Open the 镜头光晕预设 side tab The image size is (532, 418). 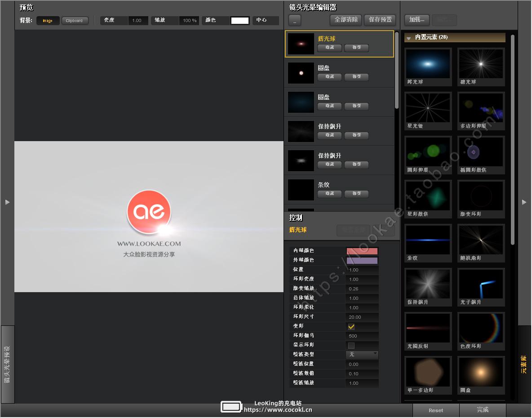coord(7,365)
